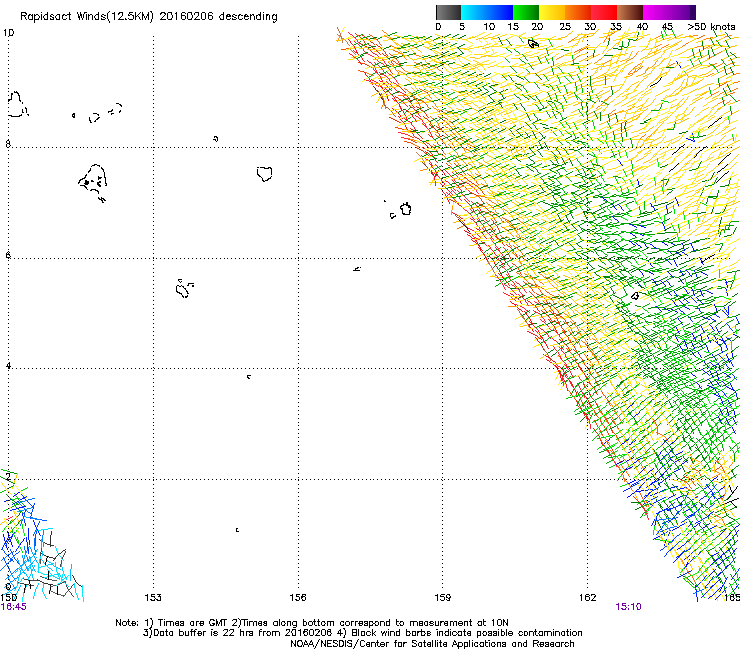This screenshot has height=650, width=740.
Task: Select the magenta 40-45 knots legend swatch
Action: 656,12
